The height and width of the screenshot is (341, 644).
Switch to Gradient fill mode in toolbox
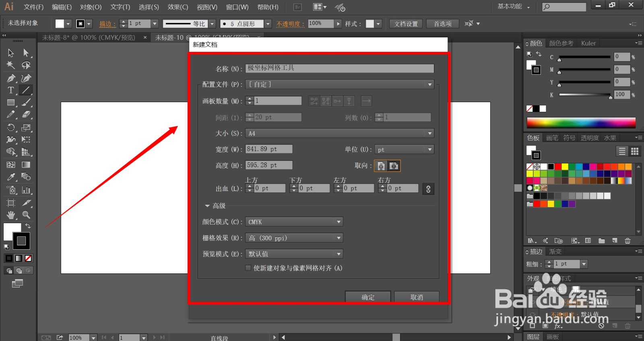pos(19,258)
